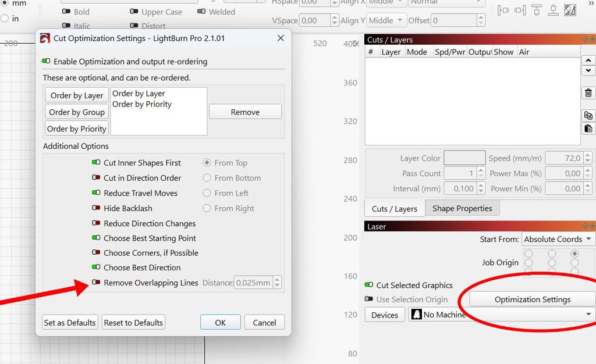Click Reset to Defaults
Screen dimensions: 596x364
pyautogui.click(x=133, y=322)
